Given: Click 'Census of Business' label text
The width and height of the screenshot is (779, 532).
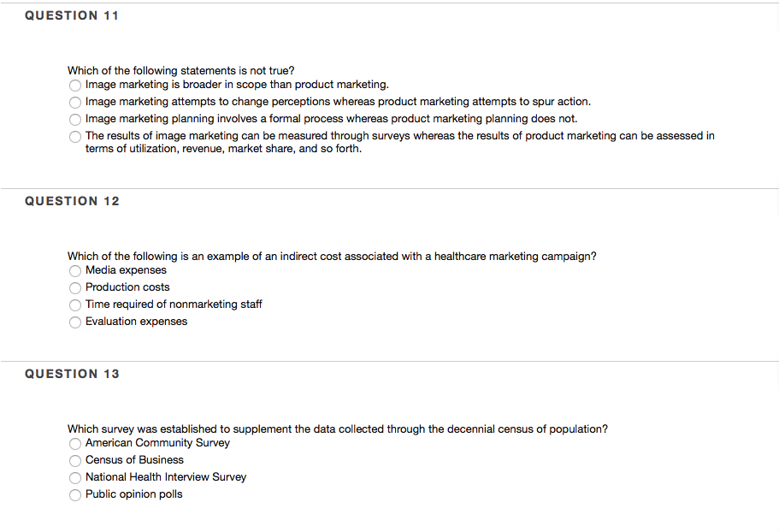Looking at the screenshot, I should tap(134, 460).
